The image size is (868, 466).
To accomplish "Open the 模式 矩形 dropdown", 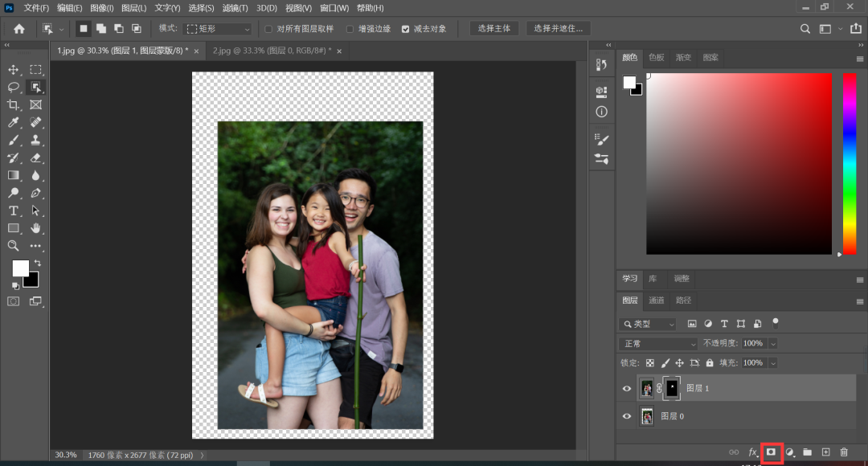I will tap(218, 29).
